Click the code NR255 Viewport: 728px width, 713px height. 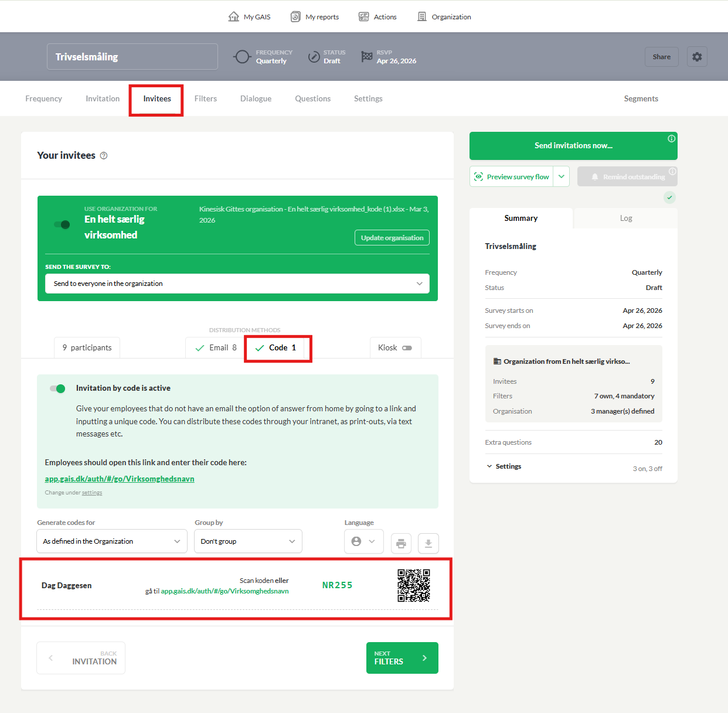click(338, 585)
